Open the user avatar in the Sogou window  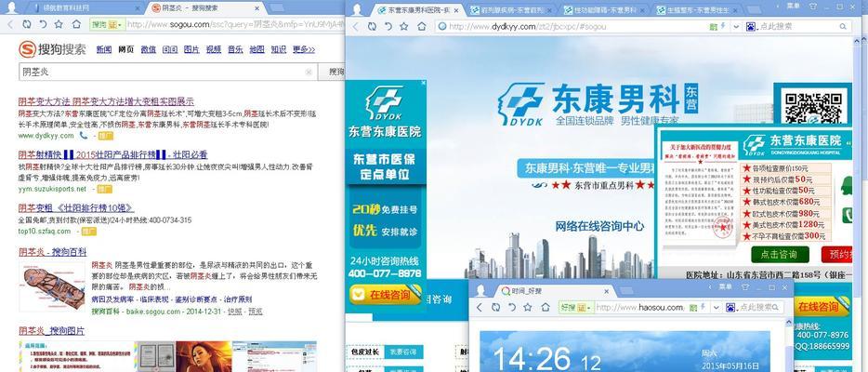point(10,7)
